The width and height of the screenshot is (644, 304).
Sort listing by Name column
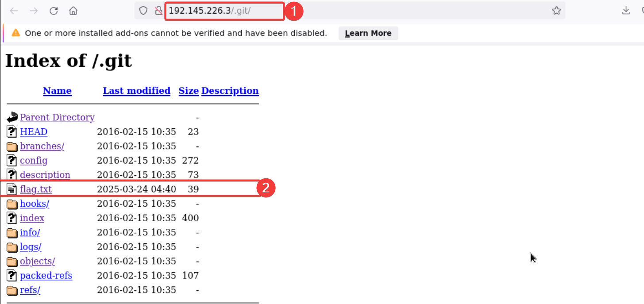[x=57, y=91]
